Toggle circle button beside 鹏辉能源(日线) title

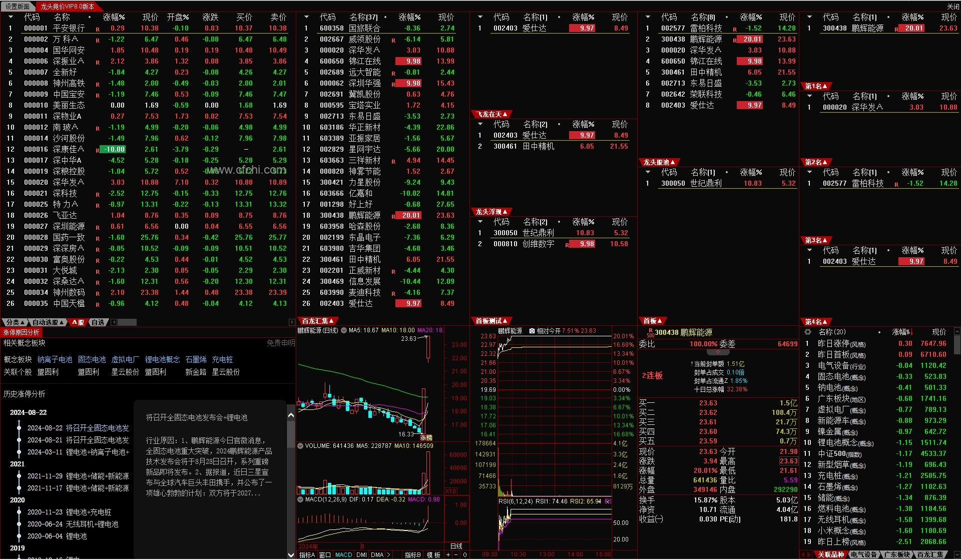[x=344, y=331]
